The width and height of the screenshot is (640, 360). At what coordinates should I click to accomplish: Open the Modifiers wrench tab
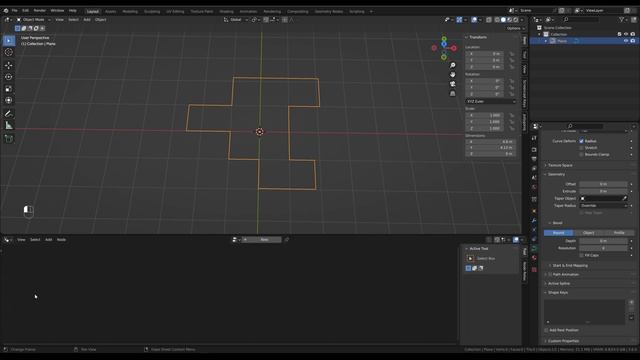point(534,220)
